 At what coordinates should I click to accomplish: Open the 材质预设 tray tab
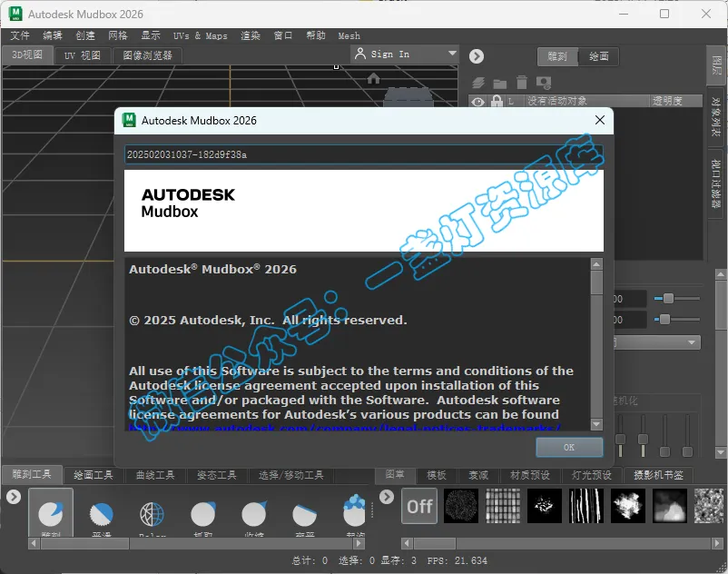(x=530, y=475)
